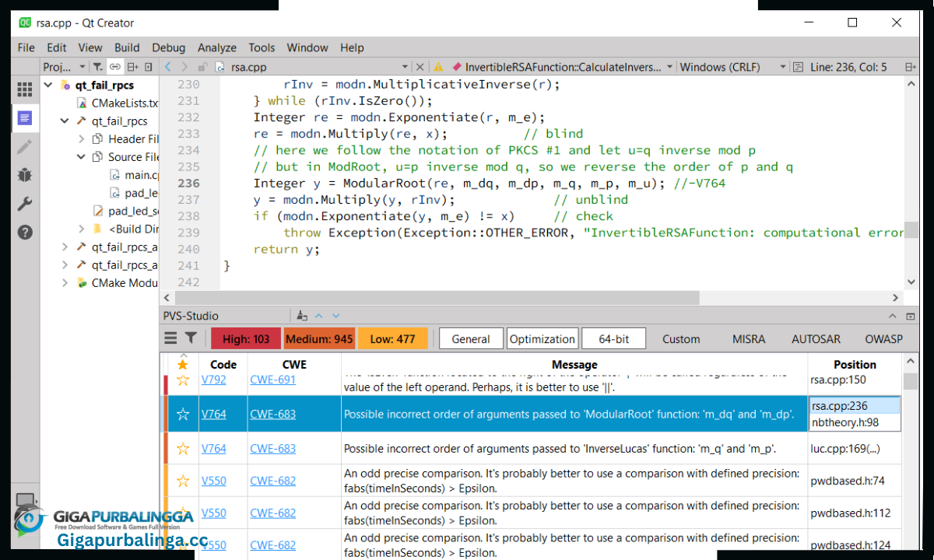Open the Analyze menu

pyautogui.click(x=217, y=47)
